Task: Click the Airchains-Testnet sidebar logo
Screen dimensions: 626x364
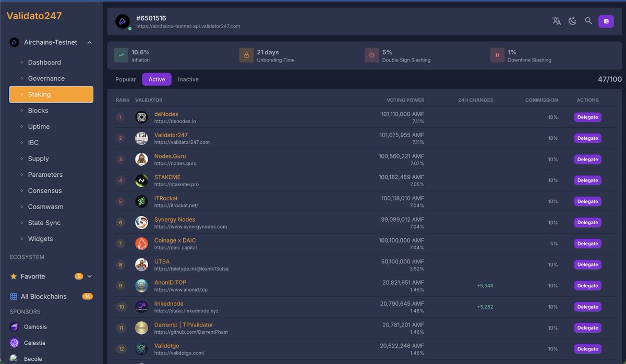Action: (15, 42)
